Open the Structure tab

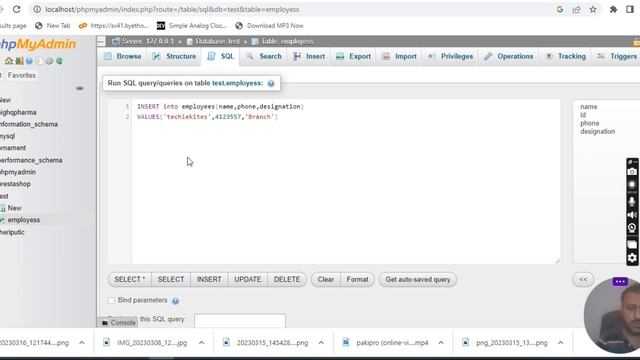(x=175, y=56)
